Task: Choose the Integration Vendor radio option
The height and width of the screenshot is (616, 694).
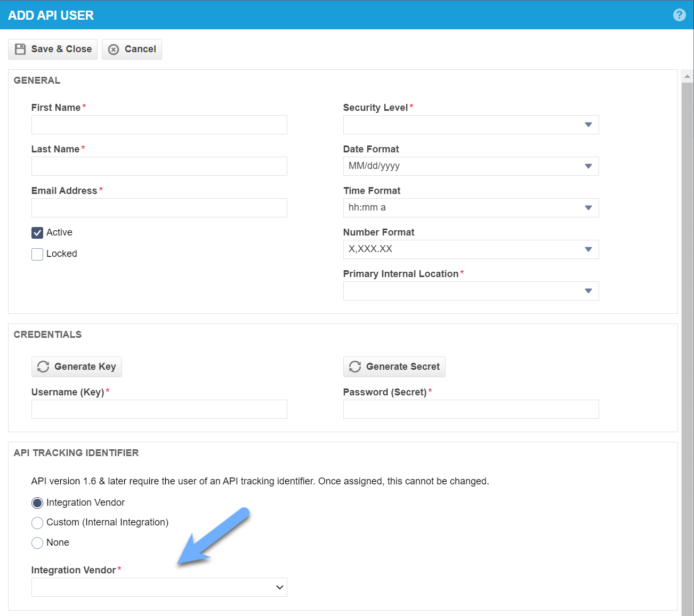Action: click(37, 502)
